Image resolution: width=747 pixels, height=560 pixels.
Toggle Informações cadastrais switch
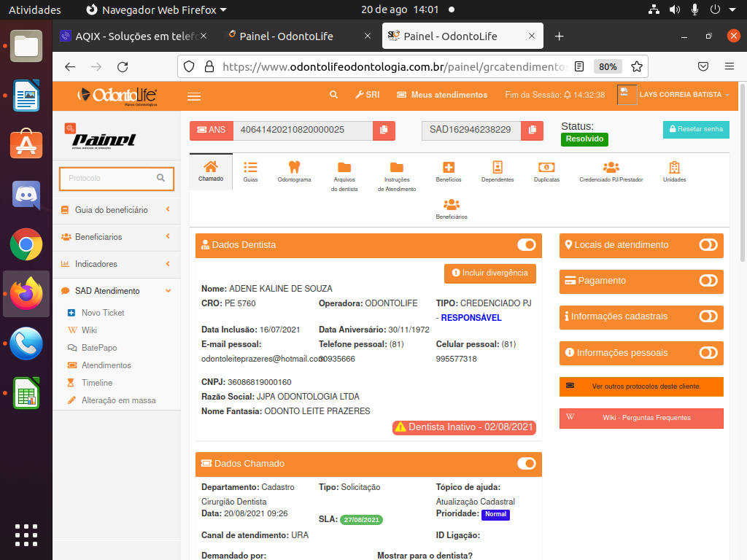pos(708,316)
